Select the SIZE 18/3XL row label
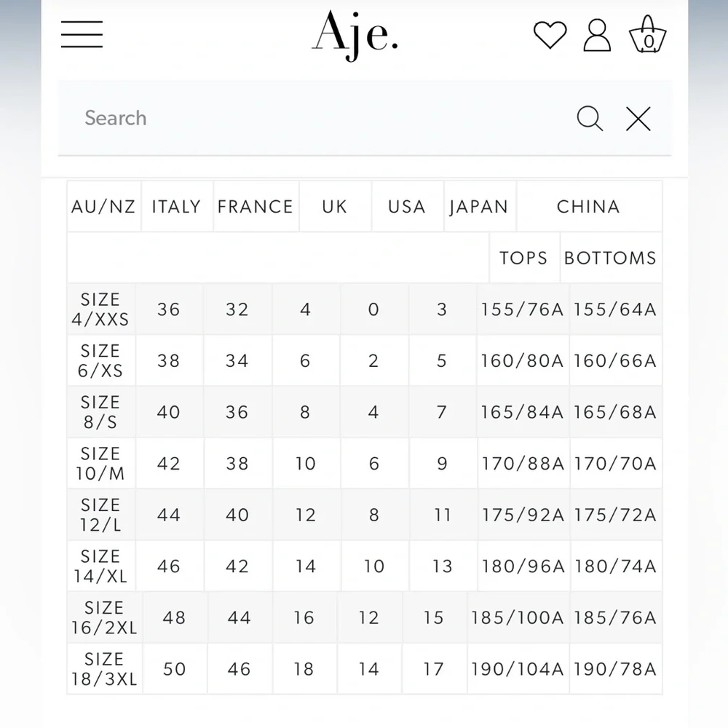 pyautogui.click(x=104, y=669)
